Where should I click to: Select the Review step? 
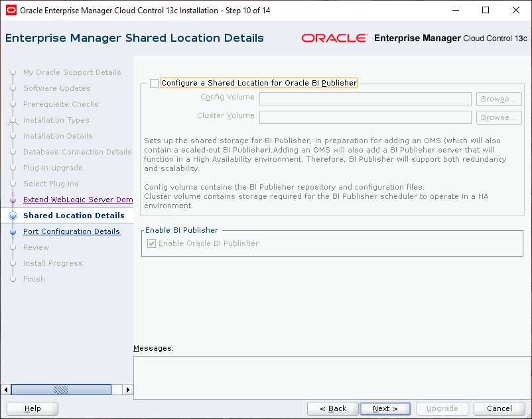[x=36, y=247]
